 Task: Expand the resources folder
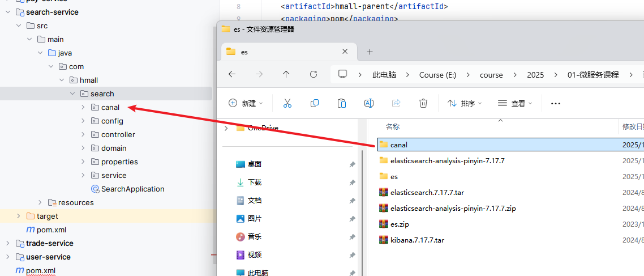point(40,202)
